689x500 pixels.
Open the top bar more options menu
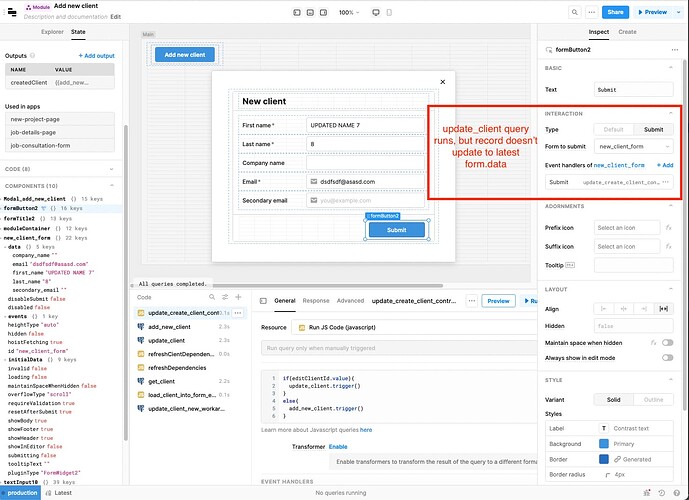coord(592,12)
